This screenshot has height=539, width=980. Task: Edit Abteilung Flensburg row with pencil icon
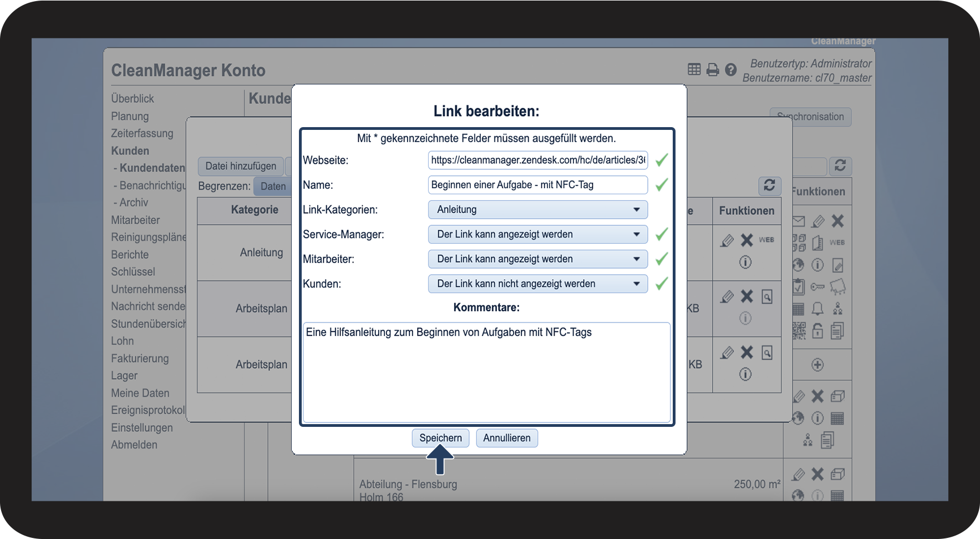coord(798,474)
